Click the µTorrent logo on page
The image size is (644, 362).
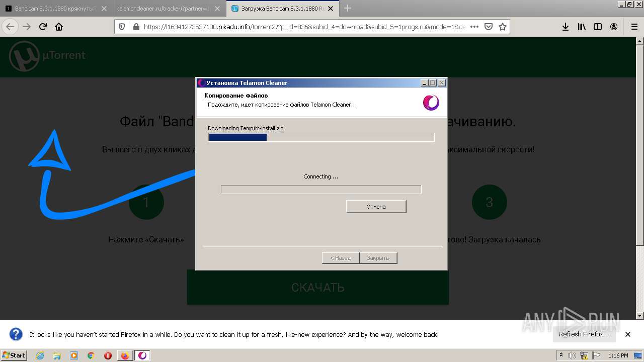pos(48,56)
